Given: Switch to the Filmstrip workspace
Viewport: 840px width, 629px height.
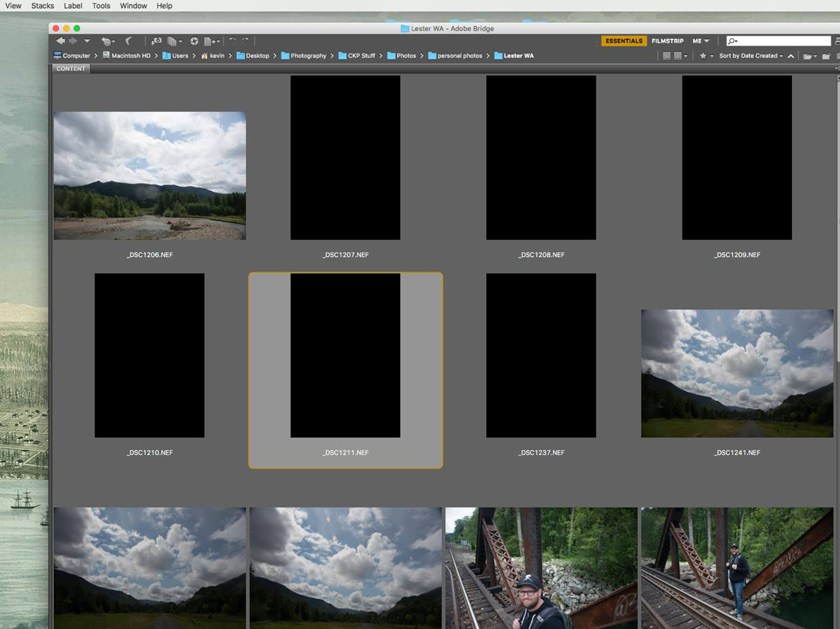Looking at the screenshot, I should tap(667, 41).
